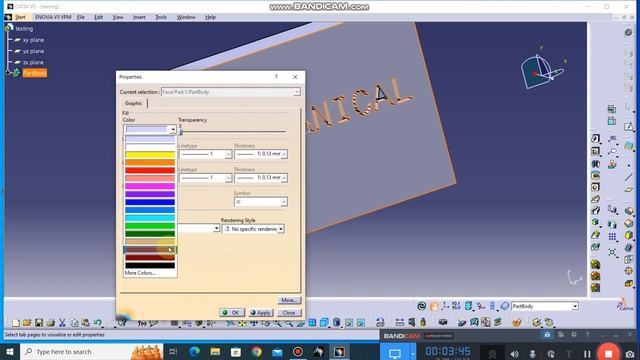
Task: Open the Edit menu
Action: pyautogui.click(x=98, y=17)
